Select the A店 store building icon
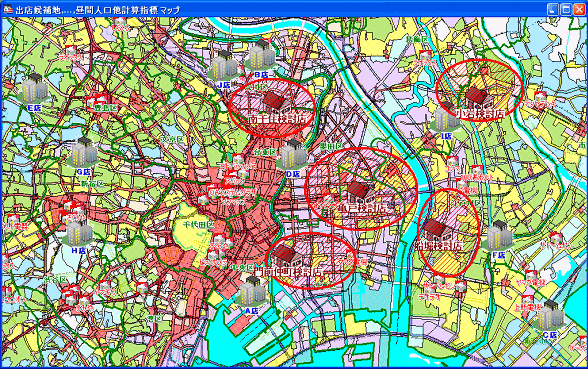This screenshot has width=588, height=369. tap(253, 291)
